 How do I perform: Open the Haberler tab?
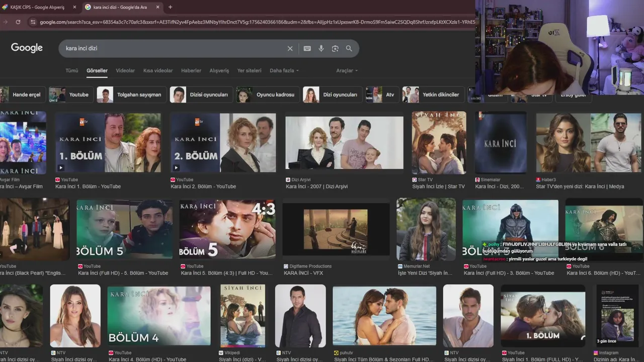click(x=191, y=71)
